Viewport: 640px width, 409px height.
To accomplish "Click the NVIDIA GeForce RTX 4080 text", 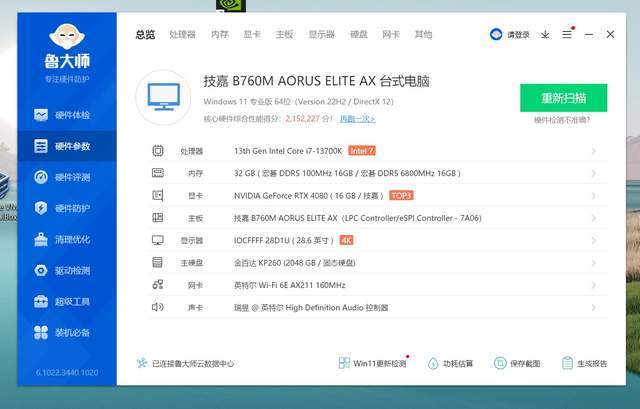I will click(281, 196).
